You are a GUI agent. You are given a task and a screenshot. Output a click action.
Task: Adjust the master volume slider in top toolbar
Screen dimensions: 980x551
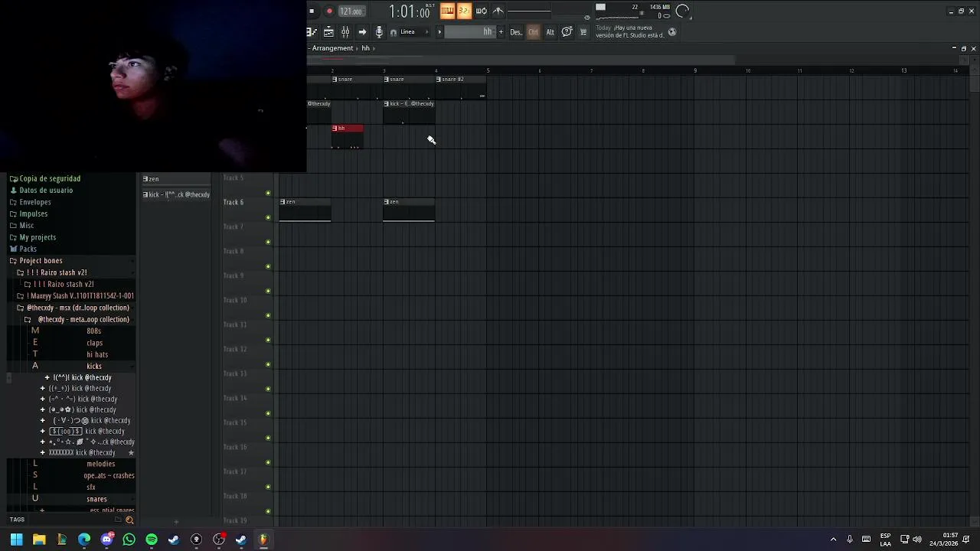click(529, 11)
